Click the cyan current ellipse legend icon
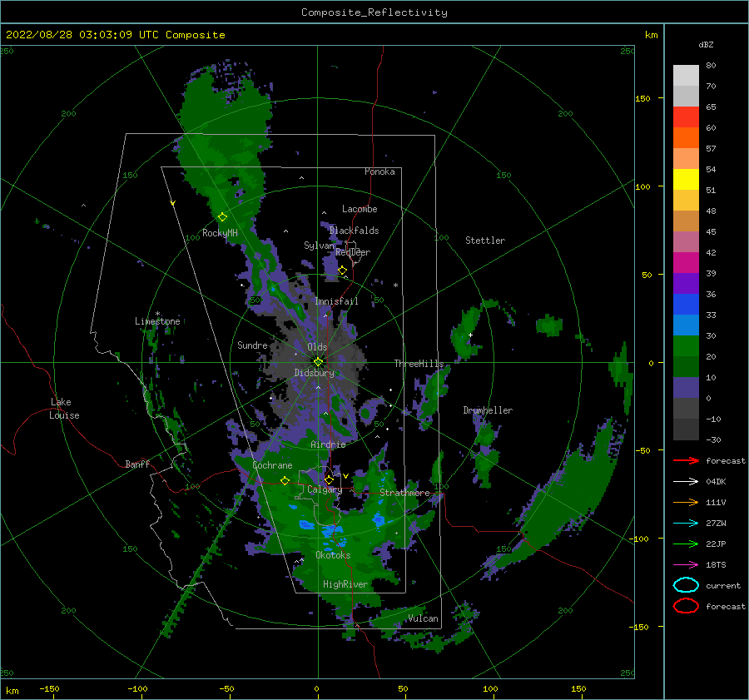This screenshot has height=700, width=749. click(x=686, y=585)
